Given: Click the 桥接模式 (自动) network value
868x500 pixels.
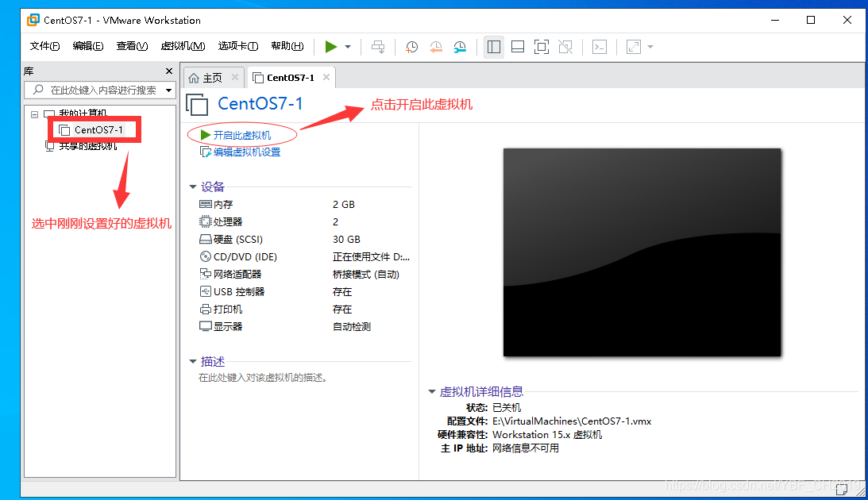Looking at the screenshot, I should pyautogui.click(x=366, y=275).
